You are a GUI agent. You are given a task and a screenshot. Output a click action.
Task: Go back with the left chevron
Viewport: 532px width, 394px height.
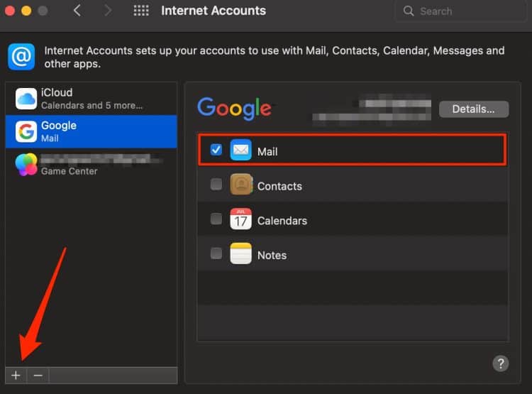(77, 11)
